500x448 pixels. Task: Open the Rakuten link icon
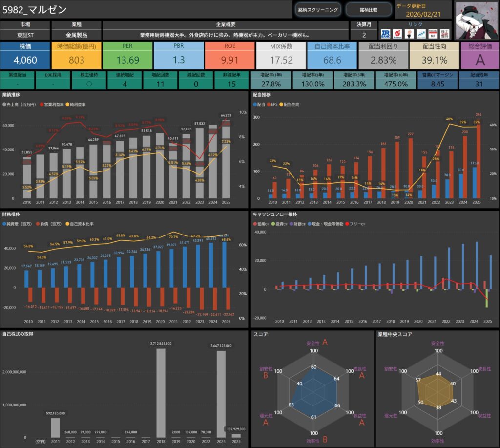(397, 34)
